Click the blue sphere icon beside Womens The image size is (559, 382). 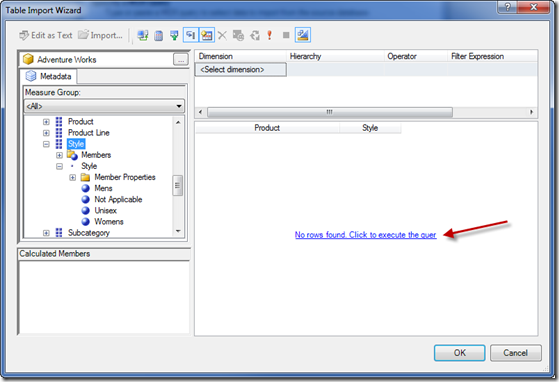(86, 222)
